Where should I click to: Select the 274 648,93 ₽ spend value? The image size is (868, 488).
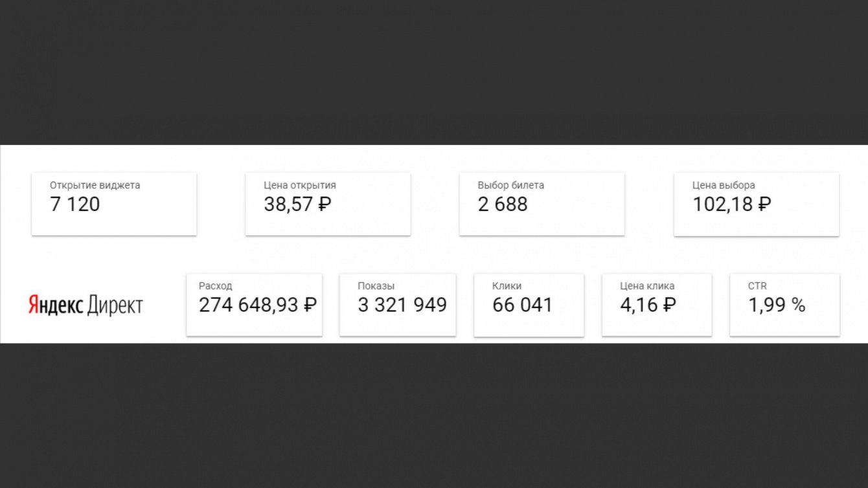tap(257, 305)
